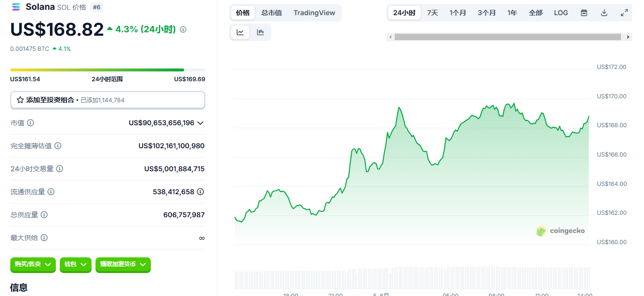Click the 0.001475 BTC value

pos(30,49)
